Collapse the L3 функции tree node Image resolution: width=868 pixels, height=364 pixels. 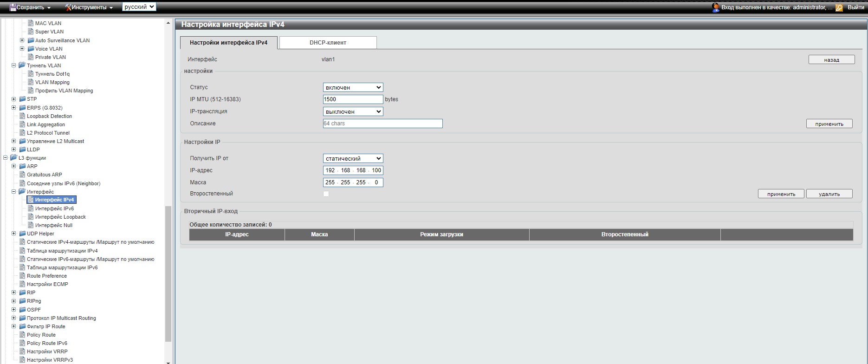pos(6,158)
